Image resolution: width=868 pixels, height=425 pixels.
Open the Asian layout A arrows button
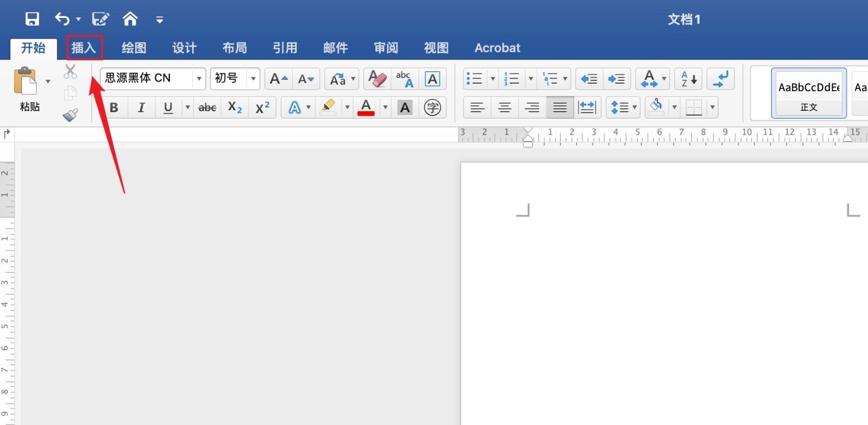(x=653, y=79)
